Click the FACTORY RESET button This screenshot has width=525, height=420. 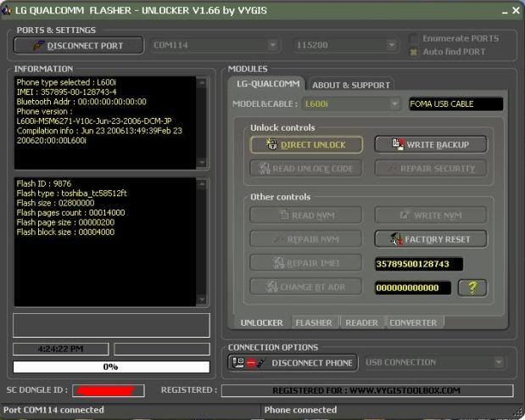pos(431,238)
